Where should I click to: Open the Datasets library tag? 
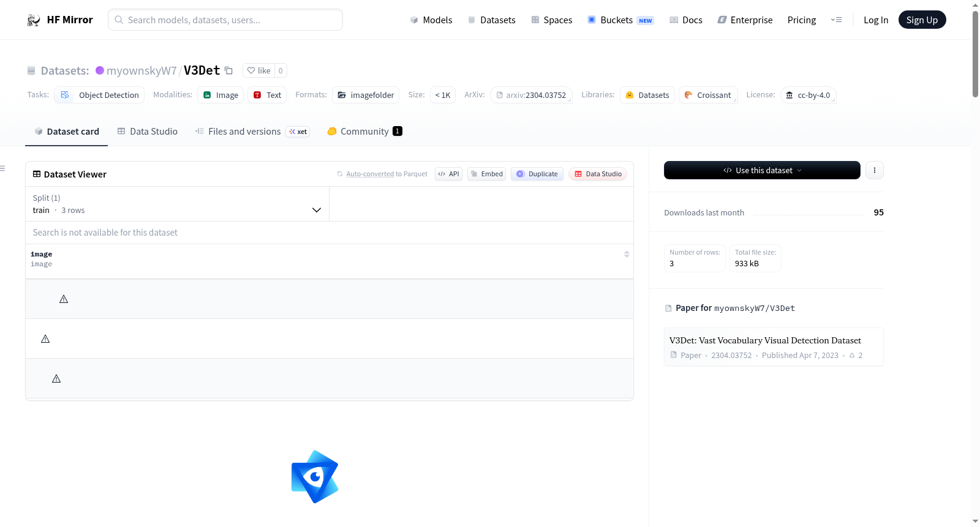pyautogui.click(x=647, y=95)
